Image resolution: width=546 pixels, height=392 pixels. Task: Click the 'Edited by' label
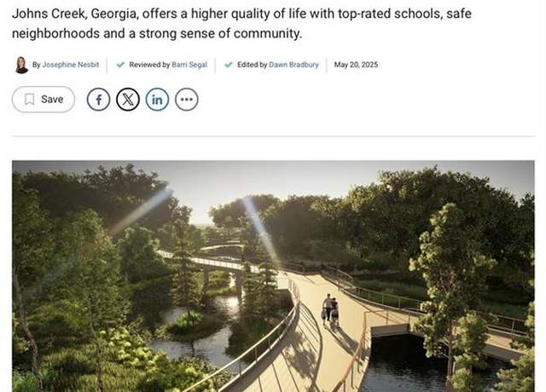pyautogui.click(x=253, y=65)
